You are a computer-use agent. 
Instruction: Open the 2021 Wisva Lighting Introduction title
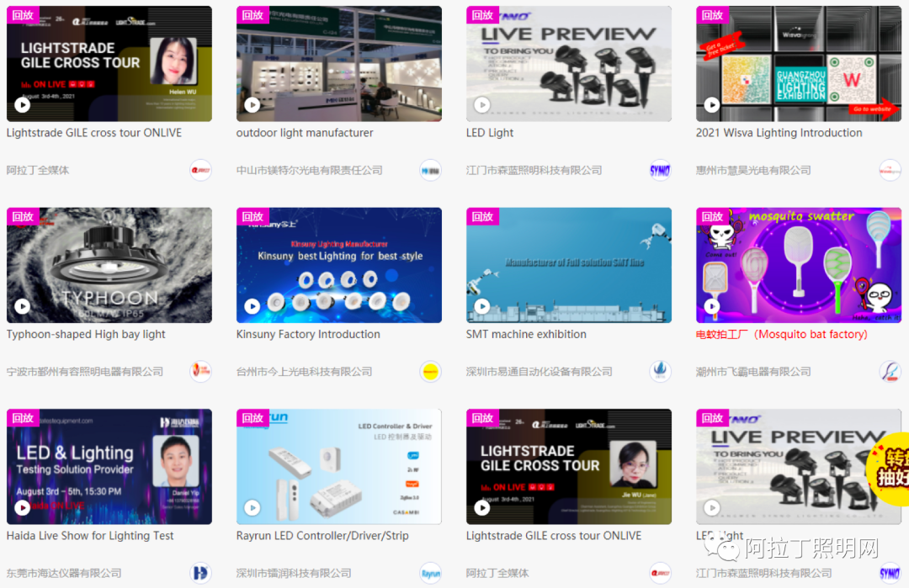[x=779, y=133]
